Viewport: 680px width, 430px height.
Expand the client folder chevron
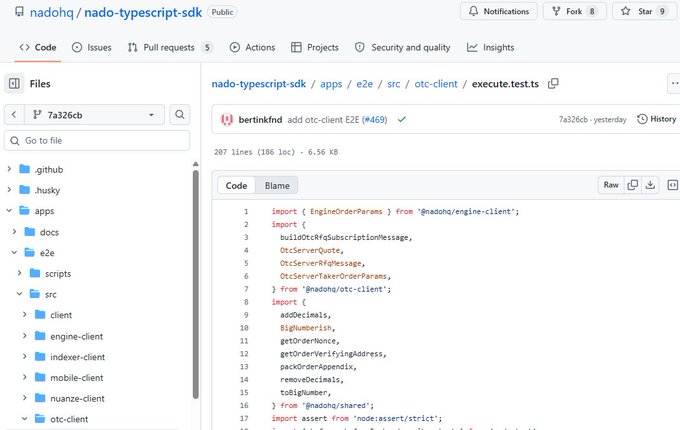tap(25, 315)
